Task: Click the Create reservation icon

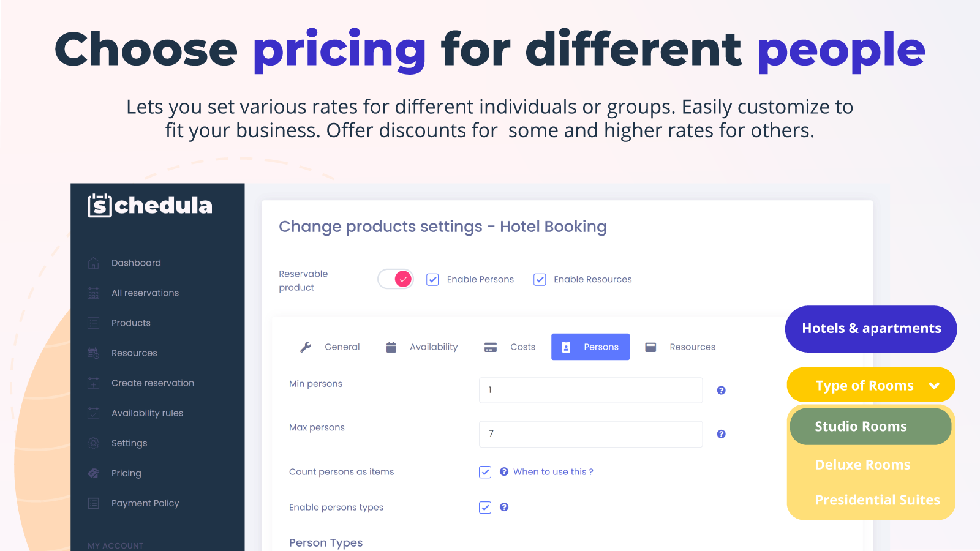Action: click(x=93, y=383)
